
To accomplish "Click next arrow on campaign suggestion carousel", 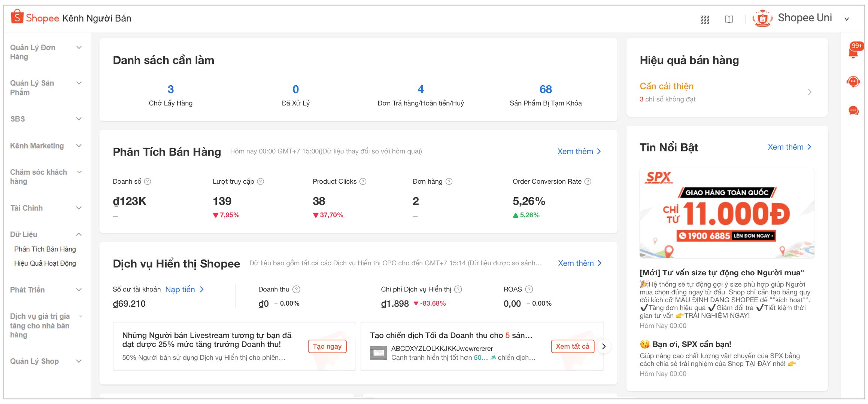I will click(x=604, y=346).
